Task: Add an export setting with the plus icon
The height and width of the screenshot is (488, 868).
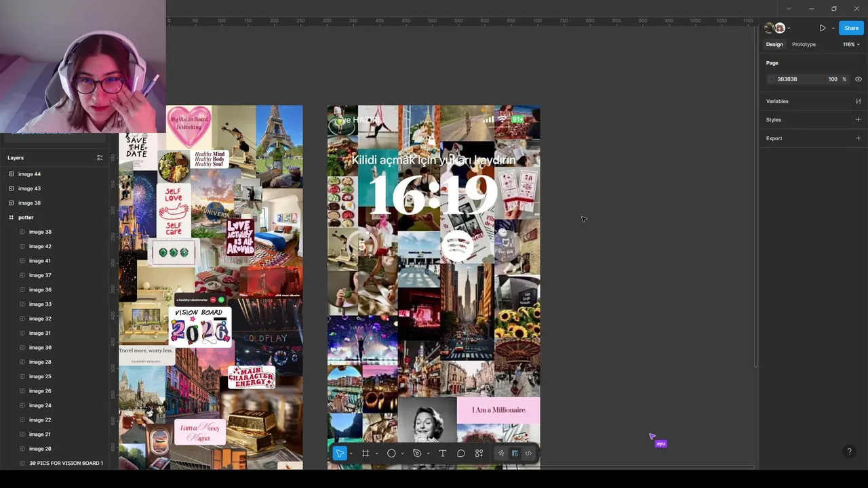Action: pyautogui.click(x=858, y=138)
